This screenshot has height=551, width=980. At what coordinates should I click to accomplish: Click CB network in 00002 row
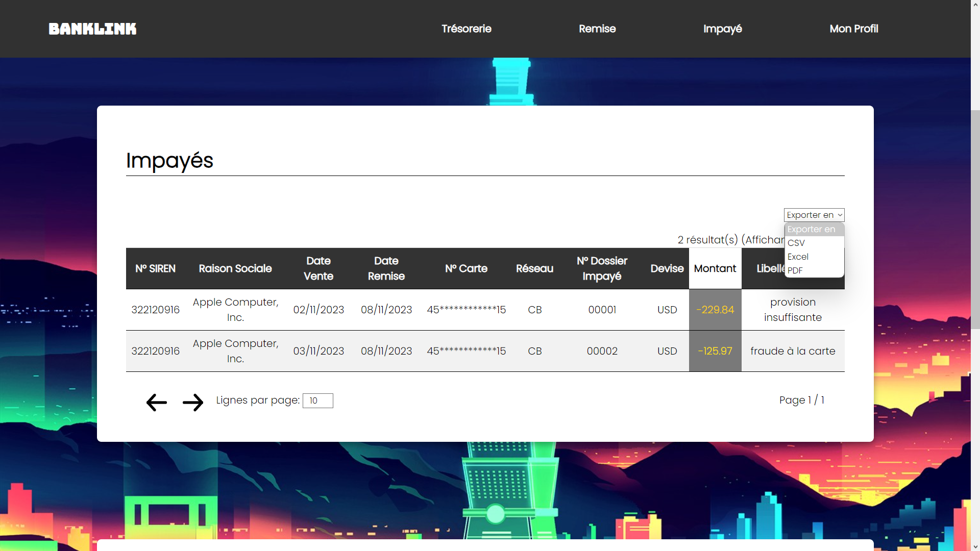534,351
